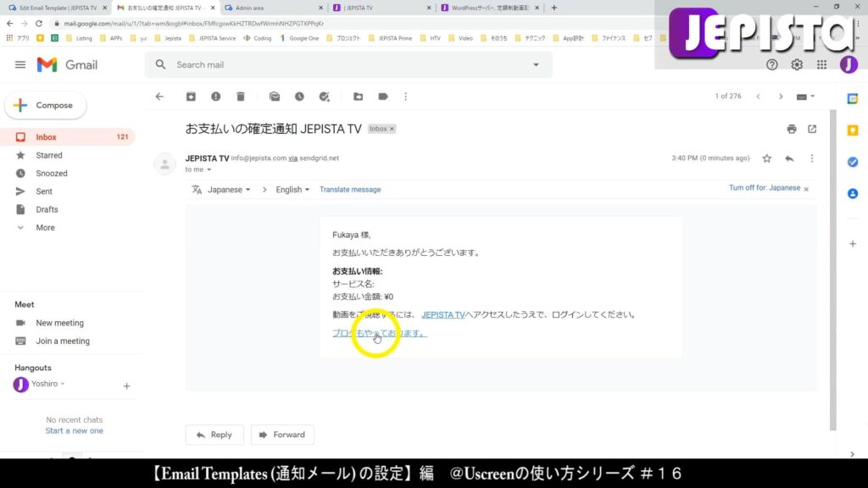Image resolution: width=868 pixels, height=488 pixels.
Task: Remove the Inbox label from the email
Action: coord(392,129)
